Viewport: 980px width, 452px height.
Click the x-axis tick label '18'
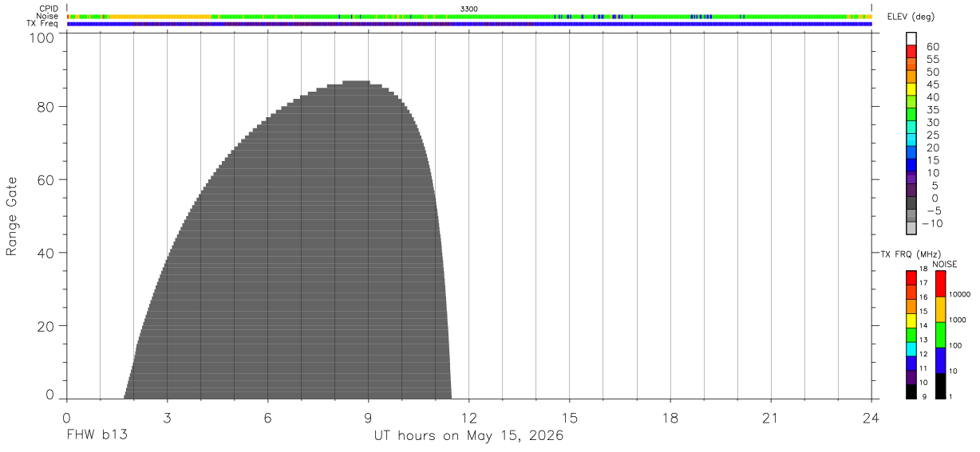pyautogui.click(x=670, y=418)
